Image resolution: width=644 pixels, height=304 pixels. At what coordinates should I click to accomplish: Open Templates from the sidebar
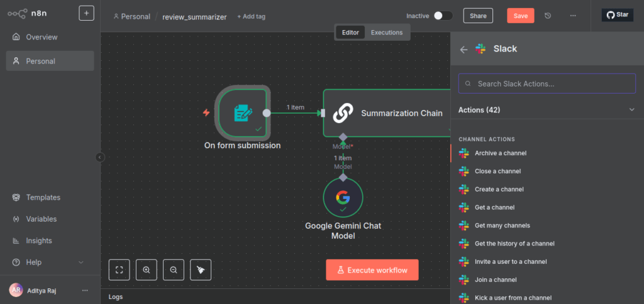(43, 197)
